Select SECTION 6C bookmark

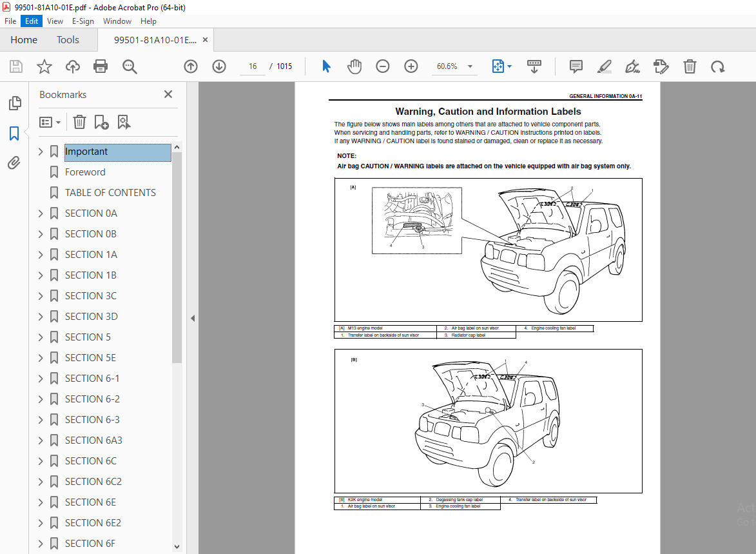[91, 461]
